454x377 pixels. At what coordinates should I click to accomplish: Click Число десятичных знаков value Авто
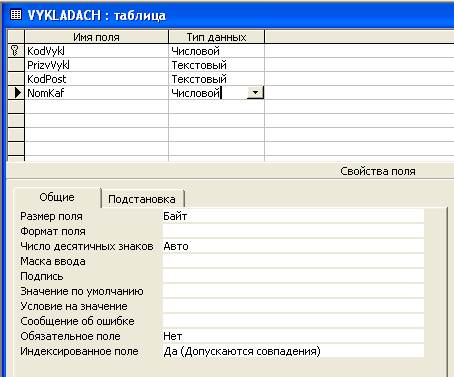[x=293, y=246]
